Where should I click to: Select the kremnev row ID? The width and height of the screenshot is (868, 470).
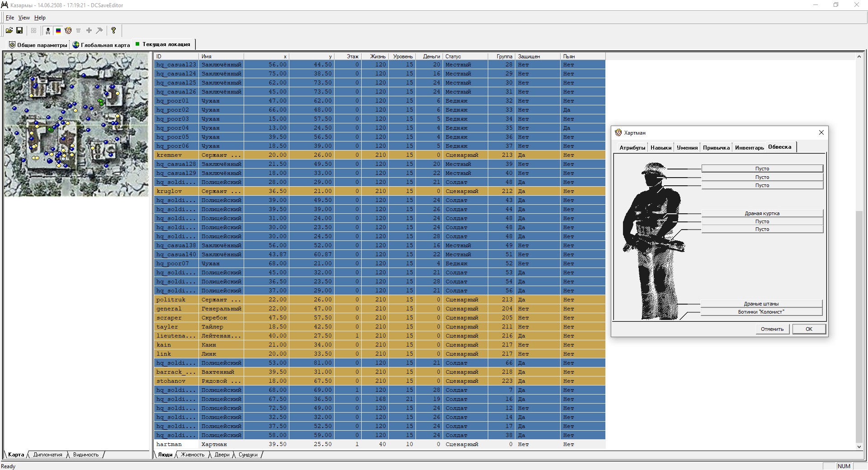(x=176, y=155)
